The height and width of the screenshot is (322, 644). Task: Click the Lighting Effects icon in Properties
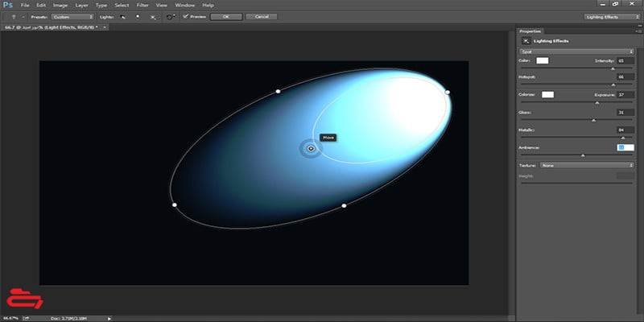coord(526,39)
